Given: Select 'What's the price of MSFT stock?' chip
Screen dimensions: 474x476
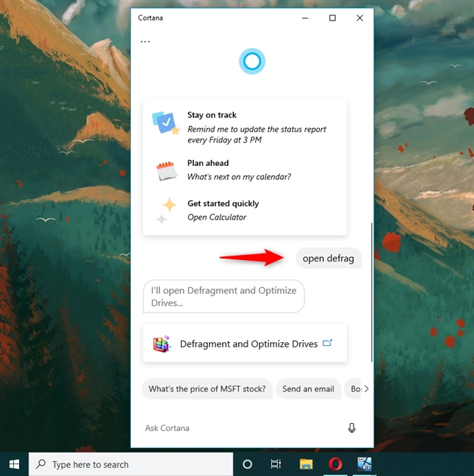Looking at the screenshot, I should click(x=207, y=389).
